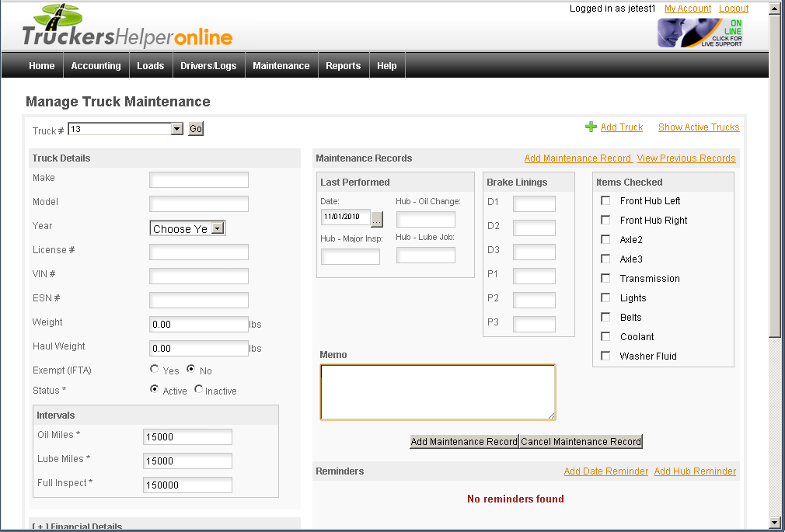Enable the Transmission checkbox
785x532 pixels.
point(605,279)
